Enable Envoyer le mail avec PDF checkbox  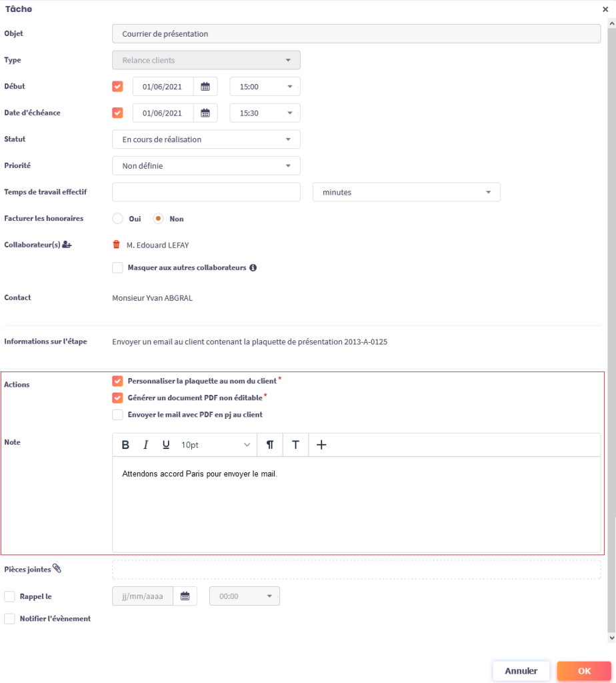[x=118, y=415]
